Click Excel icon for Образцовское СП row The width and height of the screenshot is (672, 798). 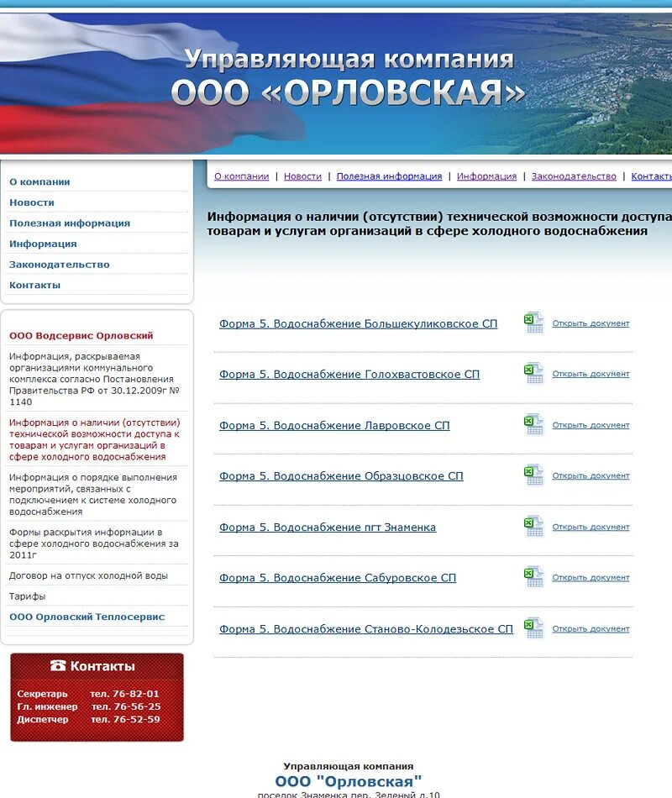(x=533, y=475)
